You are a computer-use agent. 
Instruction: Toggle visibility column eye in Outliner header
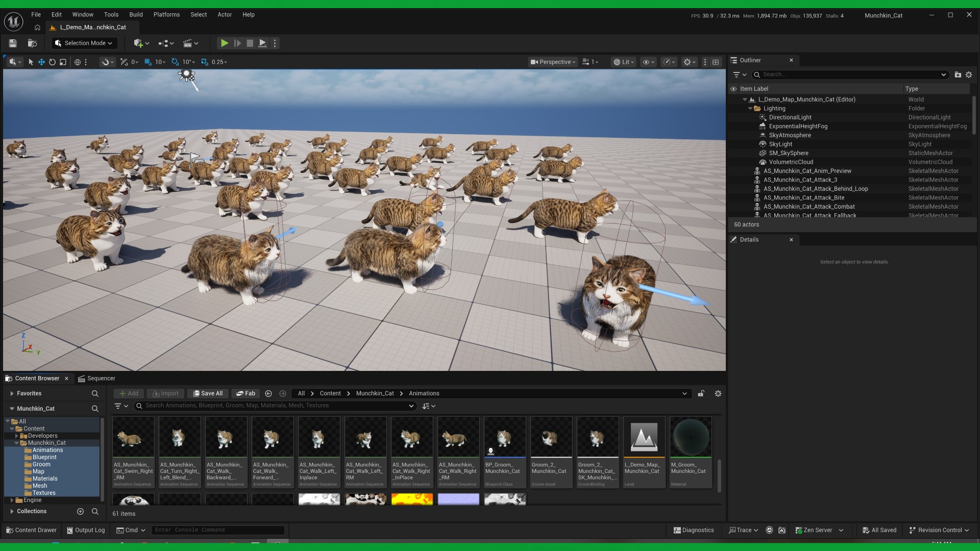pos(733,89)
